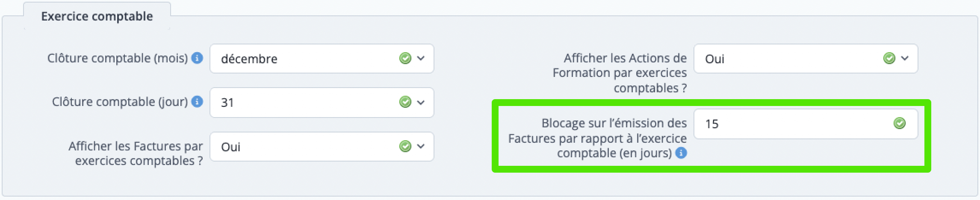Click chevron arrow of the décembre select

pyautogui.click(x=421, y=58)
